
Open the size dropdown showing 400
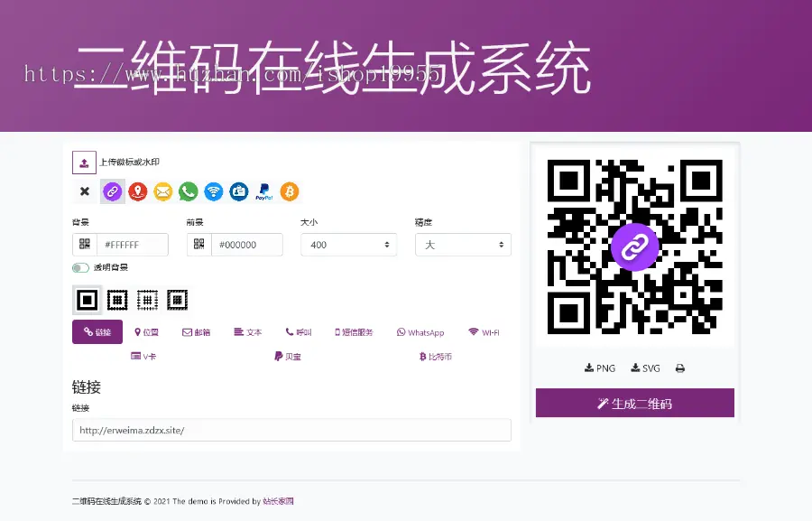click(349, 245)
